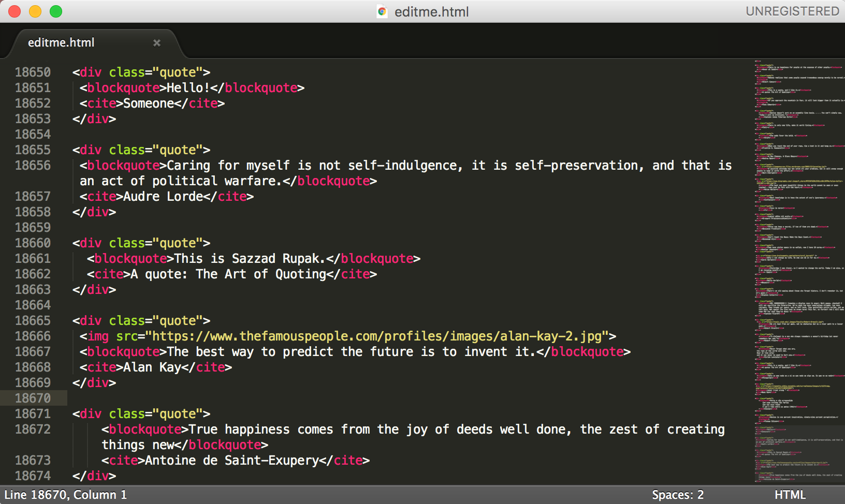The height and width of the screenshot is (504, 845).
Task: Click the highlighted viewport region in the minimap
Action: point(797,454)
